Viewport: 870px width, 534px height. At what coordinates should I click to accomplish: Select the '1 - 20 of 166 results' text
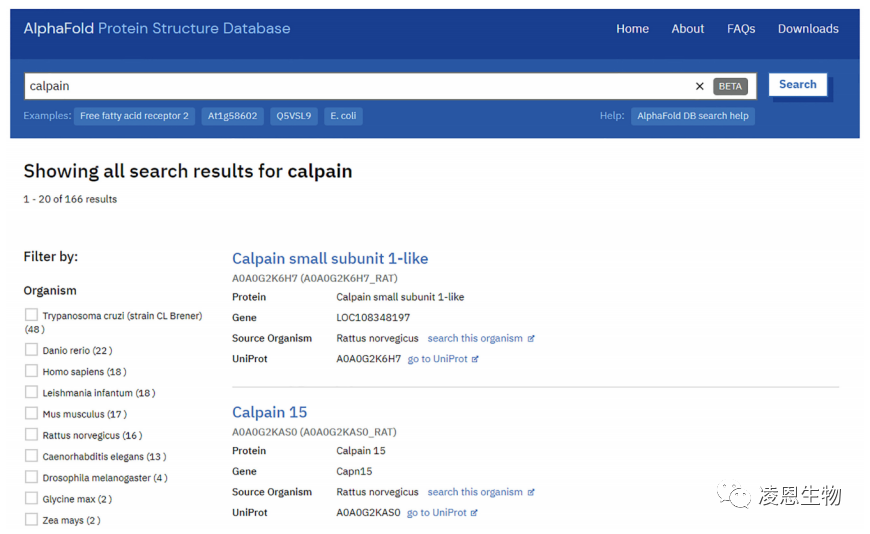(70, 199)
